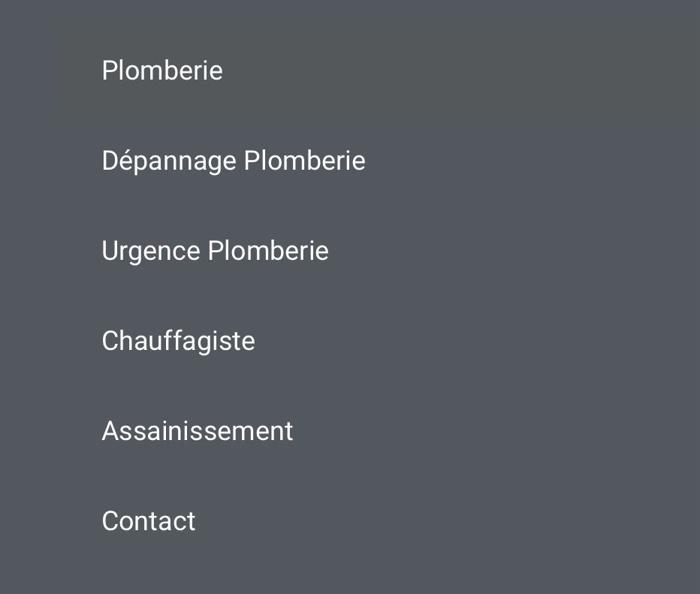Click the word Dépannage in the menu

pyautogui.click(x=169, y=161)
